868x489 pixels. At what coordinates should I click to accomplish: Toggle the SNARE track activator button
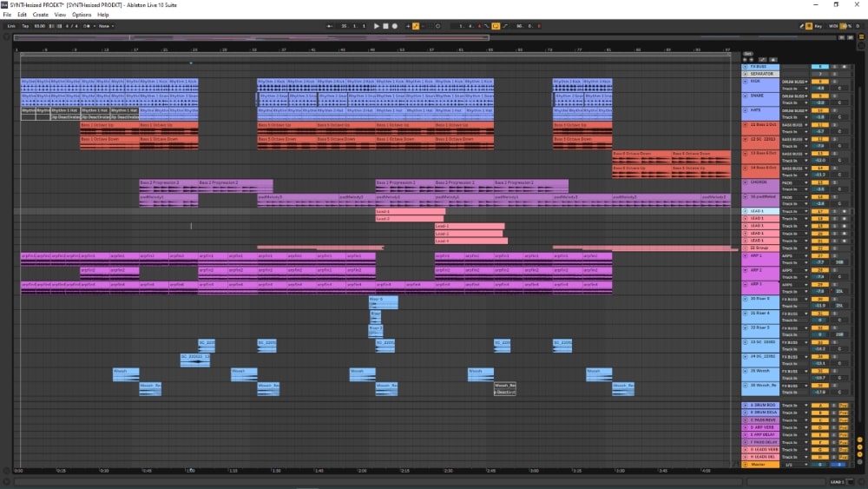819,95
